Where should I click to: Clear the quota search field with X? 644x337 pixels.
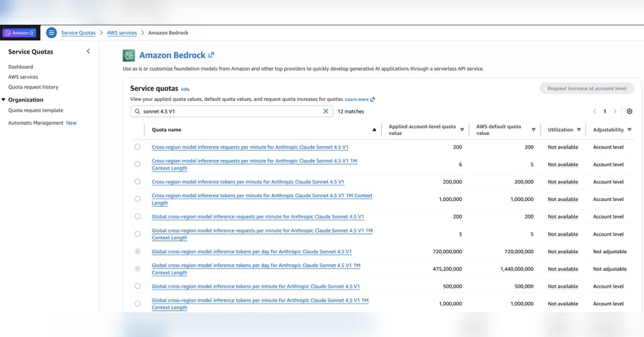[325, 111]
